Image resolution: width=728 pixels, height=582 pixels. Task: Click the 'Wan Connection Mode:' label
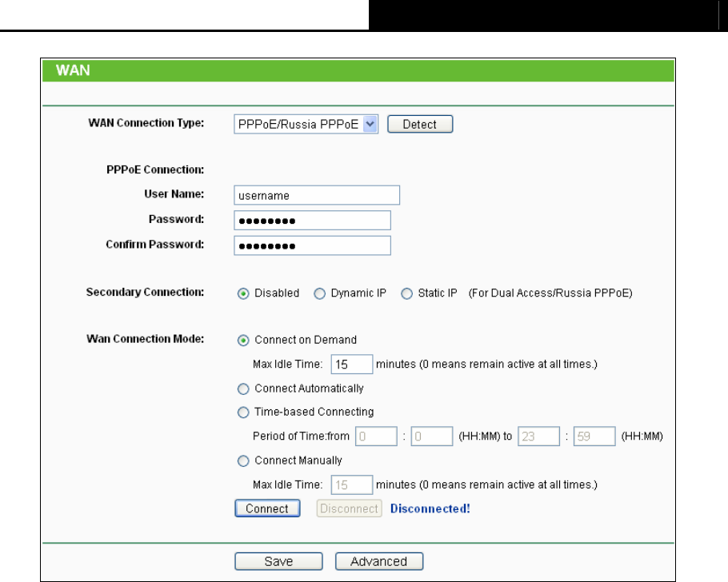click(146, 339)
